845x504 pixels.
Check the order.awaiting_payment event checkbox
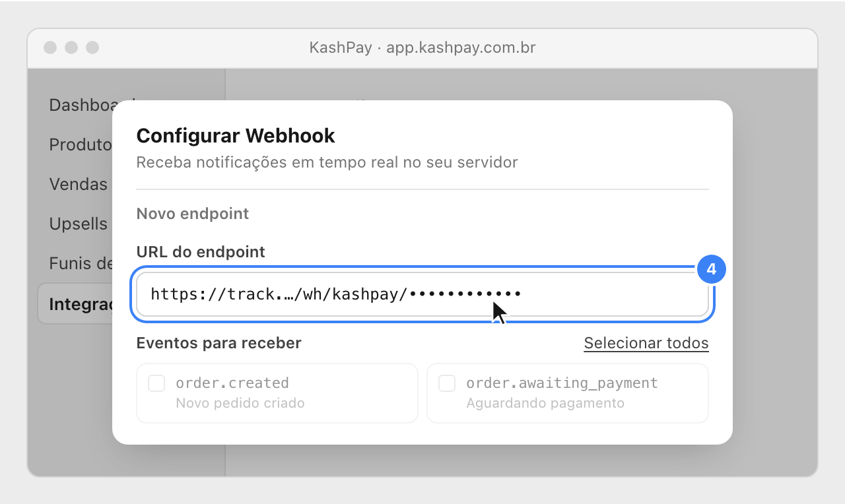[x=447, y=383]
